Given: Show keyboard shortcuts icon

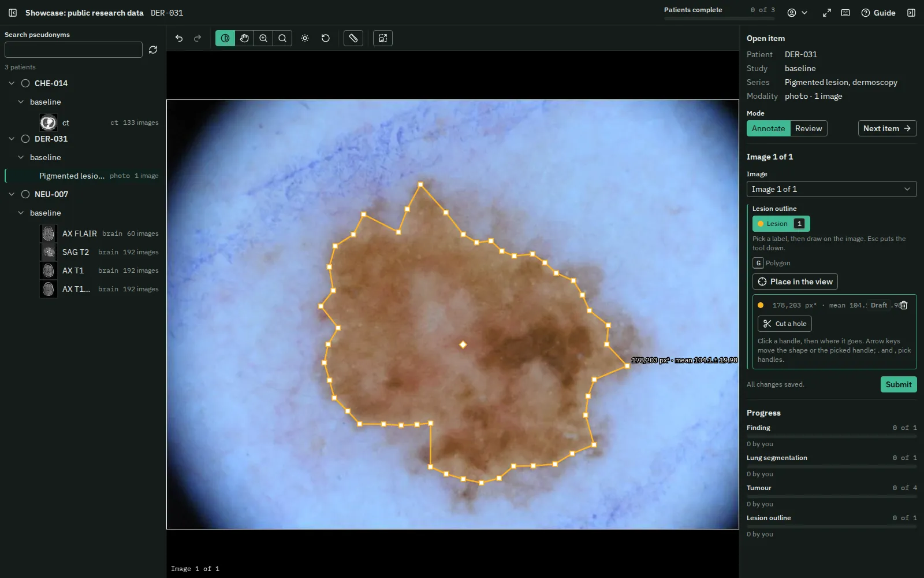Looking at the screenshot, I should coord(845,13).
